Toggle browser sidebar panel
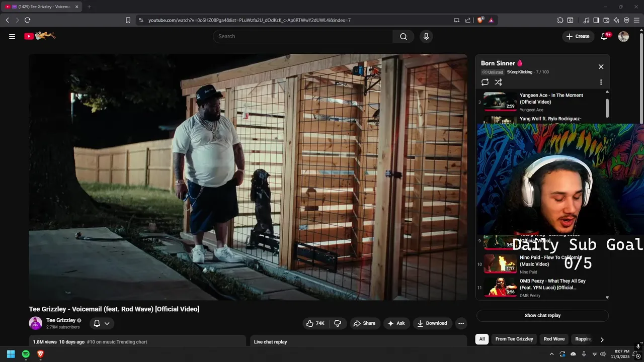This screenshot has height=362, width=644. pyautogui.click(x=596, y=20)
